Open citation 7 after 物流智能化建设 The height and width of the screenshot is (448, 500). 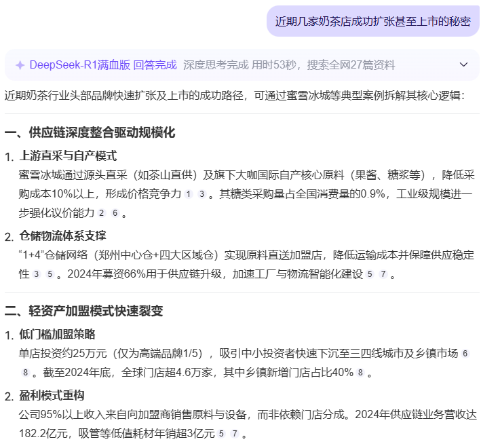click(x=383, y=275)
